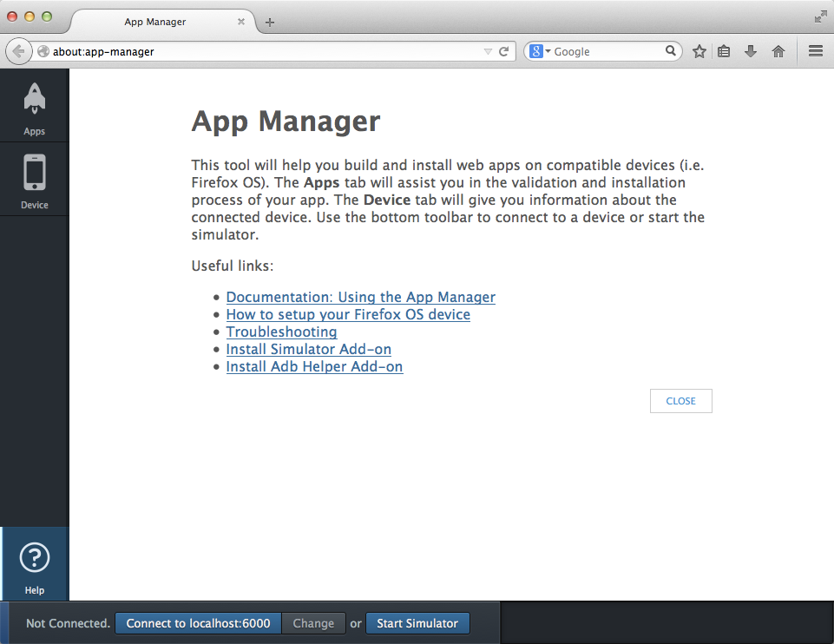Open a new tab with the plus button
The image size is (834, 644).
pyautogui.click(x=269, y=23)
